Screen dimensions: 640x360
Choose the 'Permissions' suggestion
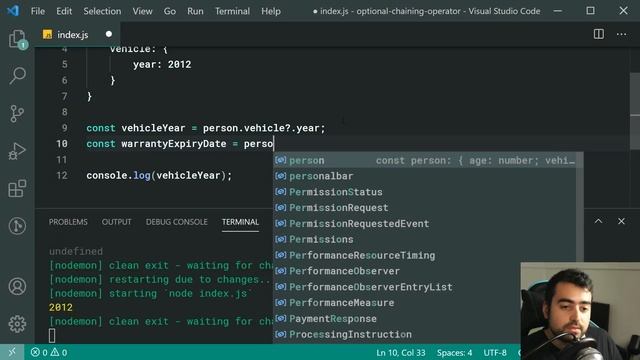coord(424,240)
